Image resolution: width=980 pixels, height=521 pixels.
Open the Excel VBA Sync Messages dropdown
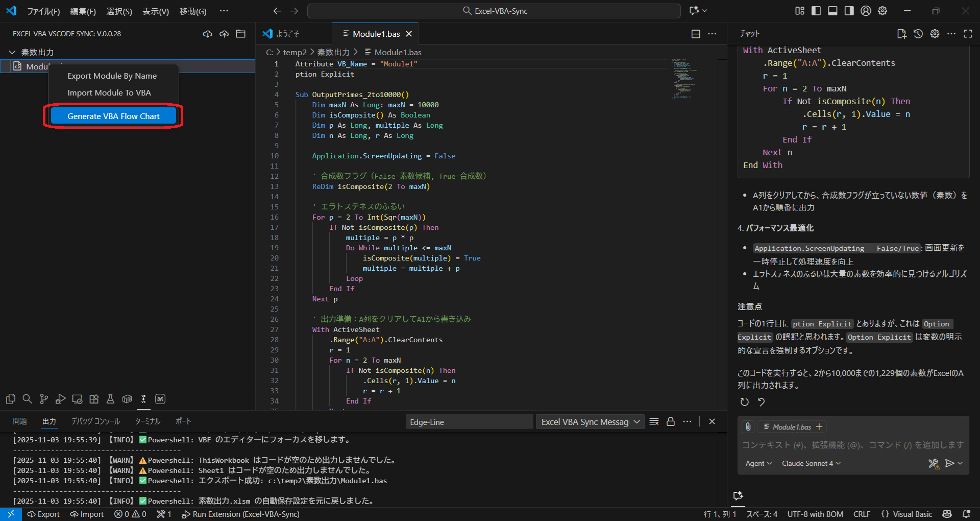click(589, 421)
